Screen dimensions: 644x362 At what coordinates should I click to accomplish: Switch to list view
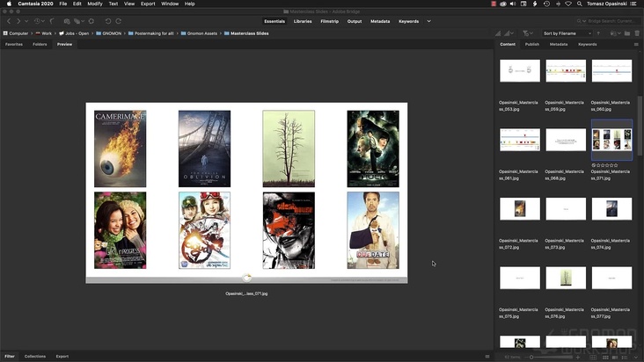click(x=626, y=358)
